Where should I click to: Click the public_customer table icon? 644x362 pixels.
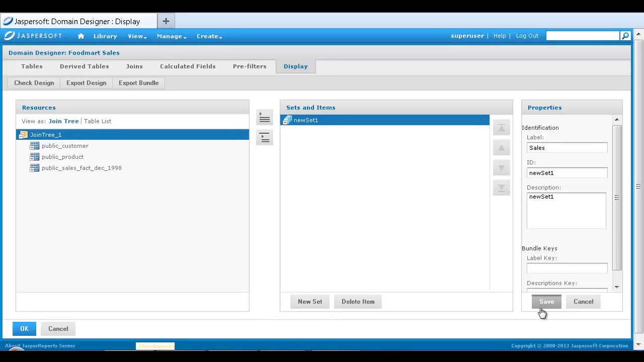(x=34, y=146)
